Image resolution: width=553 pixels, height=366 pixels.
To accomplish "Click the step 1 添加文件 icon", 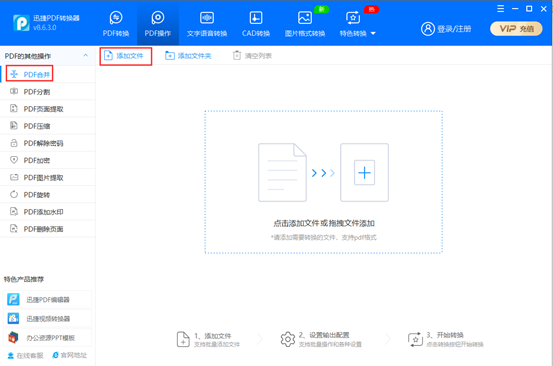I will click(183, 339).
